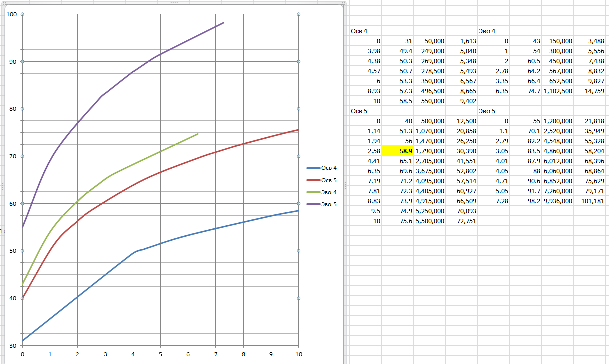Image resolution: width=609 pixels, height=364 pixels.
Task: Select cell containing 3,488
Action: click(x=589, y=41)
